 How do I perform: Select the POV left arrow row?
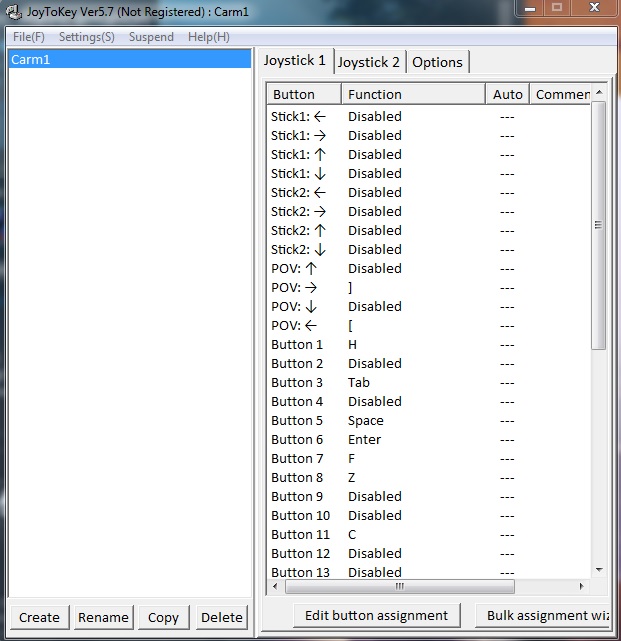429,326
